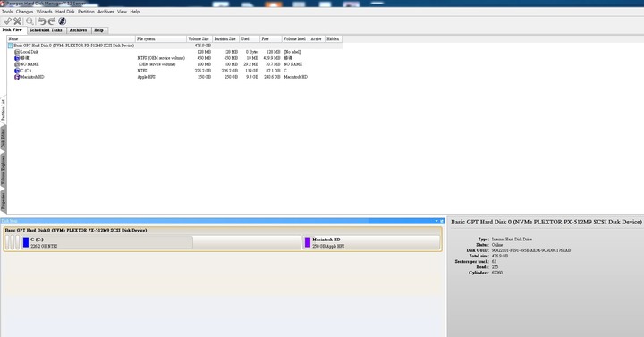Screen dimensions: 644x337
Task: Click the 240.6 GB free space cell
Action: coord(272,77)
